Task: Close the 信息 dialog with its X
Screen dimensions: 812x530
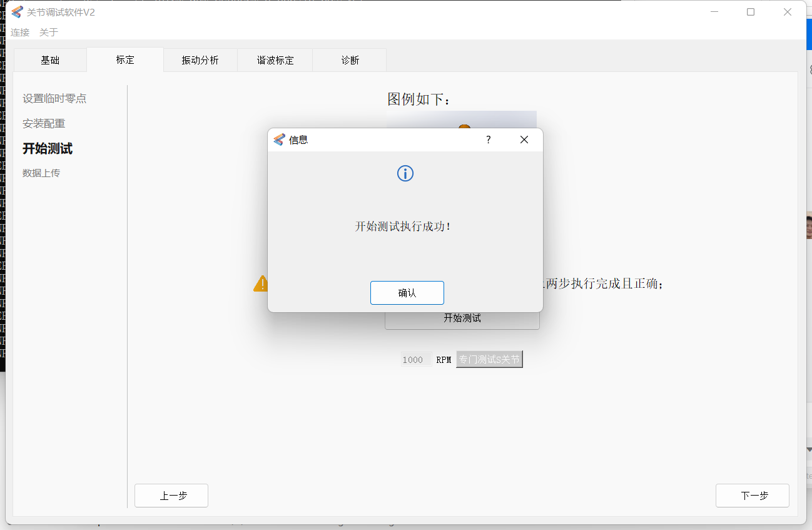Action: [524, 140]
